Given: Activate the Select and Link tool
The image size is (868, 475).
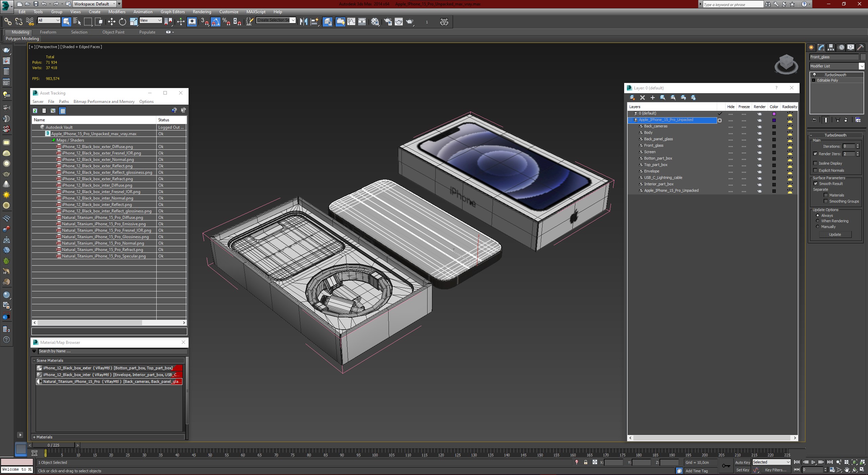Looking at the screenshot, I should point(7,22).
